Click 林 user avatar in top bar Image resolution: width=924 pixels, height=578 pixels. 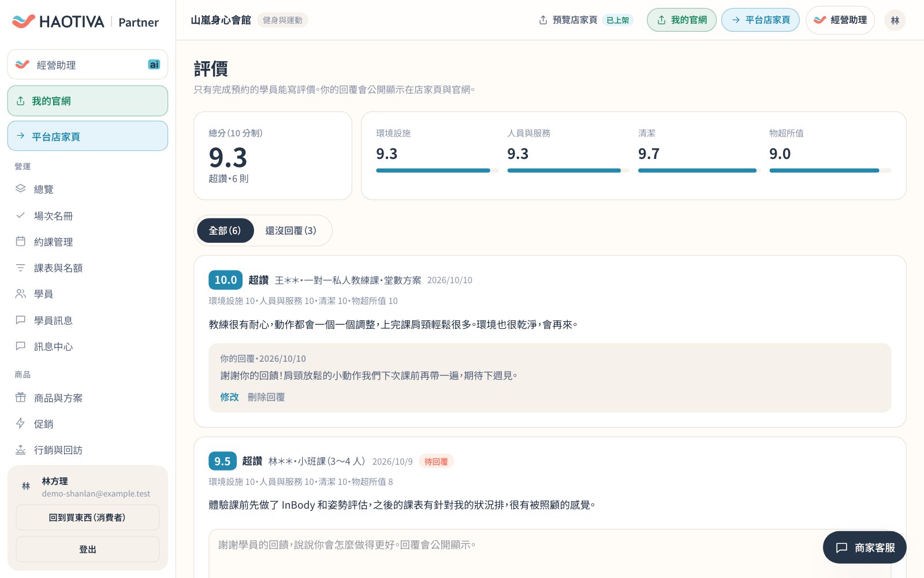point(895,20)
